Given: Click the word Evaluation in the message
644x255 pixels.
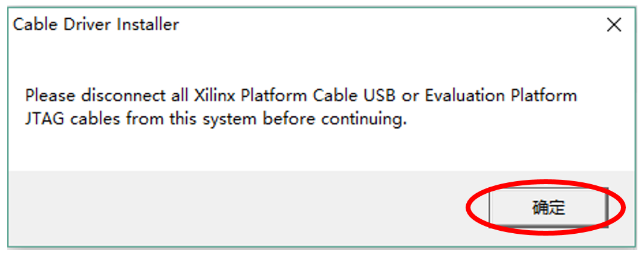Looking at the screenshot, I should [x=466, y=96].
